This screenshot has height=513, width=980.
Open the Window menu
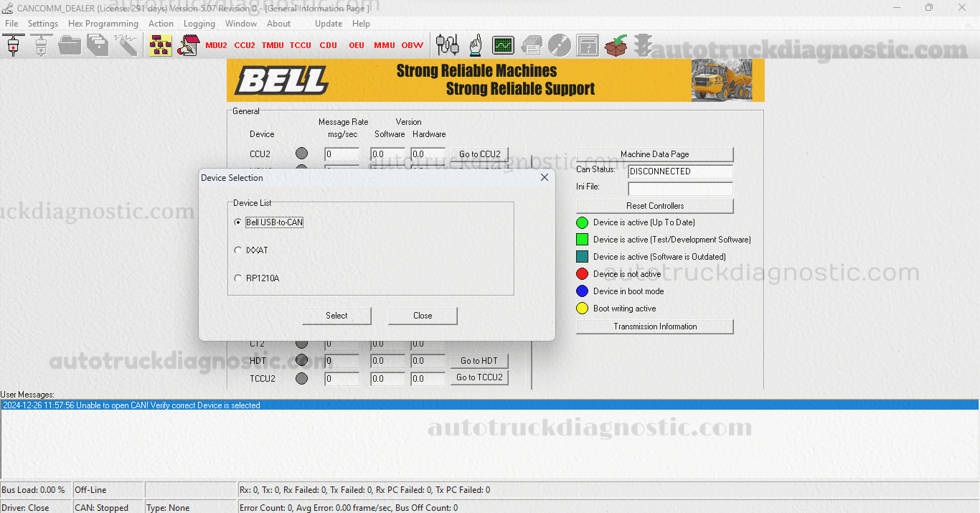point(241,24)
